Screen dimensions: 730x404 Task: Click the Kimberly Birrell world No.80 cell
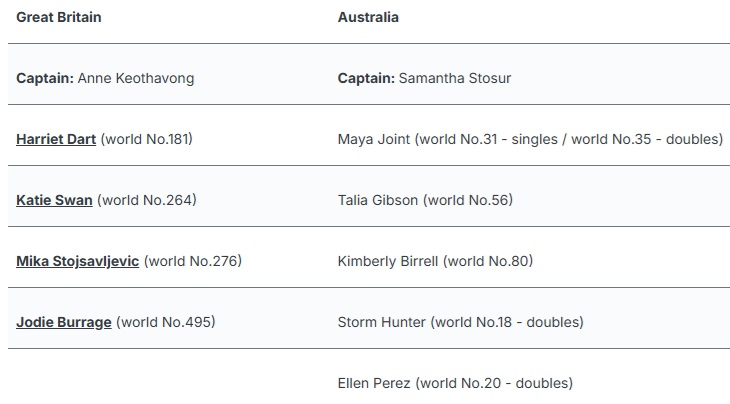pyautogui.click(x=530, y=257)
